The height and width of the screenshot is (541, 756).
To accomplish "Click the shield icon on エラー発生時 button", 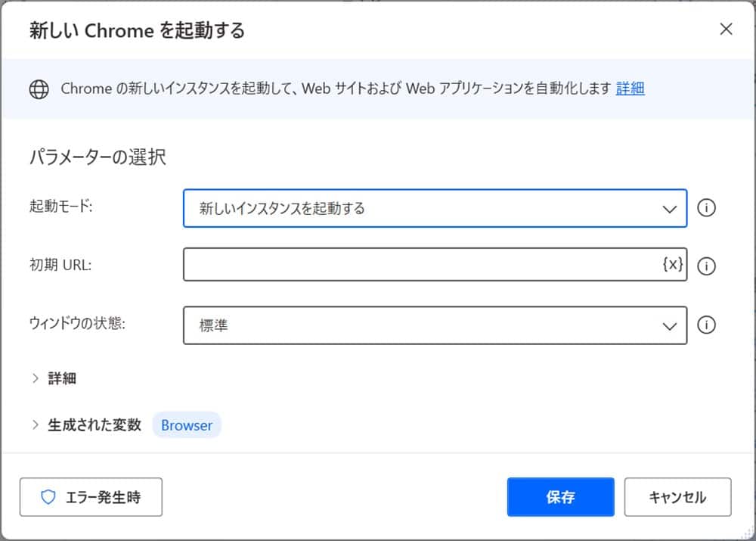I will [48, 497].
